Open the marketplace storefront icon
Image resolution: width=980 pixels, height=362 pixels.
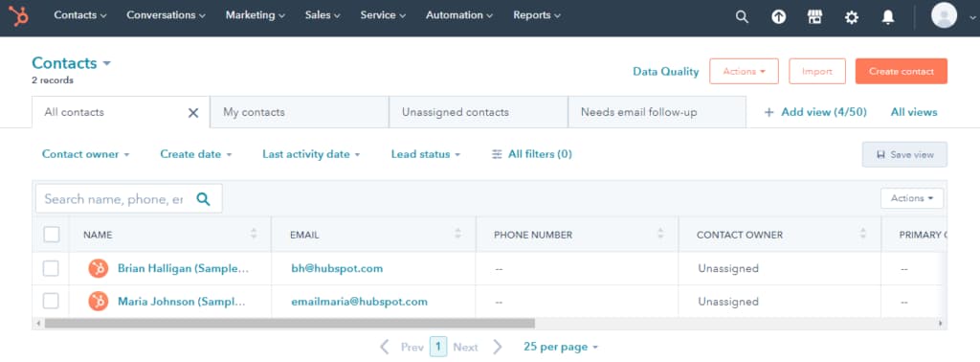pos(814,17)
